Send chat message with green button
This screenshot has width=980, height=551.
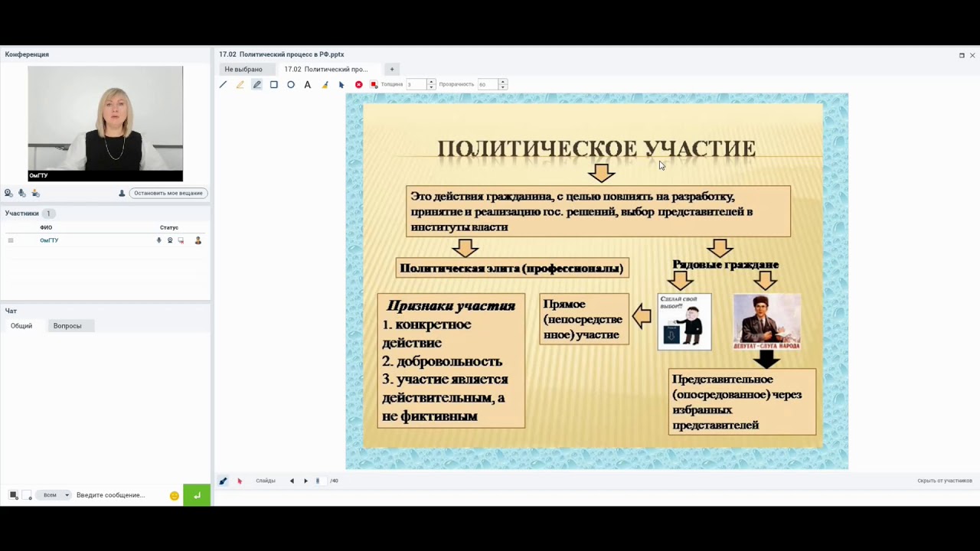tap(197, 495)
